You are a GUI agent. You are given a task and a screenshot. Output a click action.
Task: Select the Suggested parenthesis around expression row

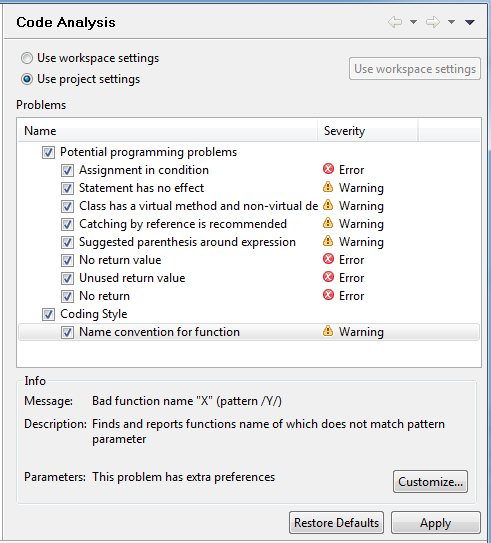coord(249,242)
